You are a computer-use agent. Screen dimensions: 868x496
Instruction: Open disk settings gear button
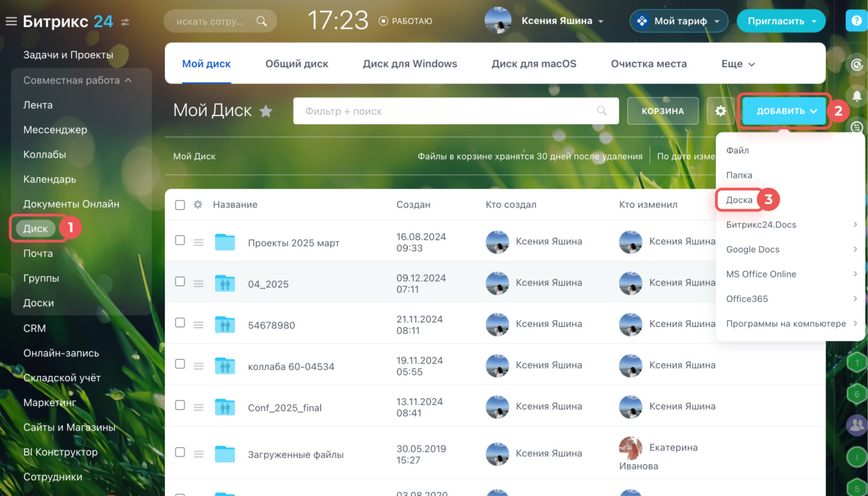click(721, 111)
